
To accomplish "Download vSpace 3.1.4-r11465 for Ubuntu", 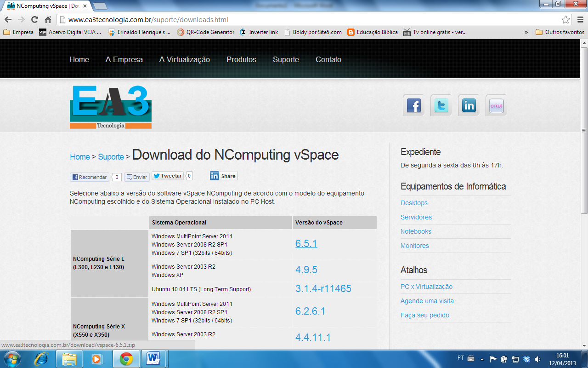I will [323, 289].
